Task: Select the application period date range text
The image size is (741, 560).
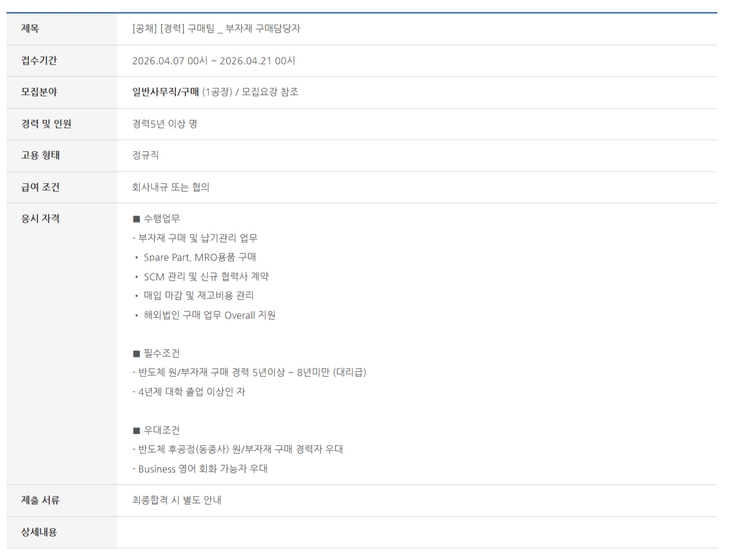Action: [x=214, y=60]
